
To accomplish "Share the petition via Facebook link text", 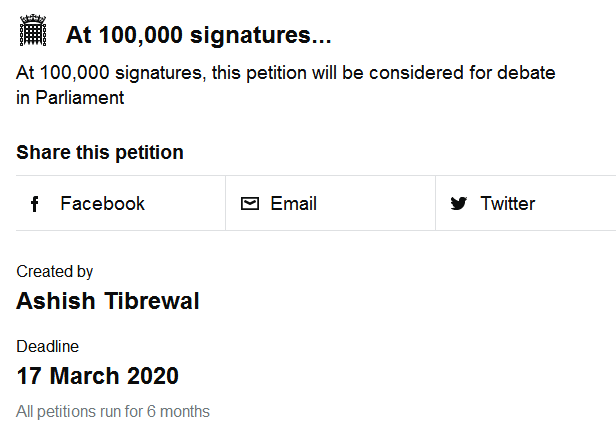I will click(103, 203).
